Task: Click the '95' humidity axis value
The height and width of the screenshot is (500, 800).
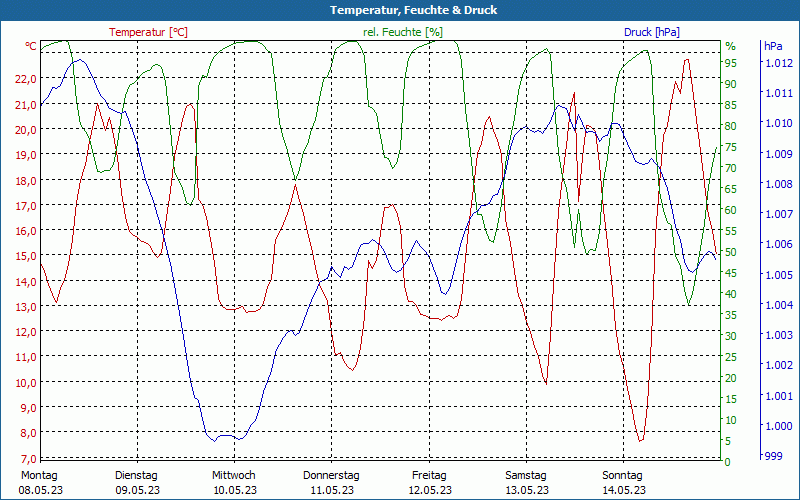Action: 731,63
